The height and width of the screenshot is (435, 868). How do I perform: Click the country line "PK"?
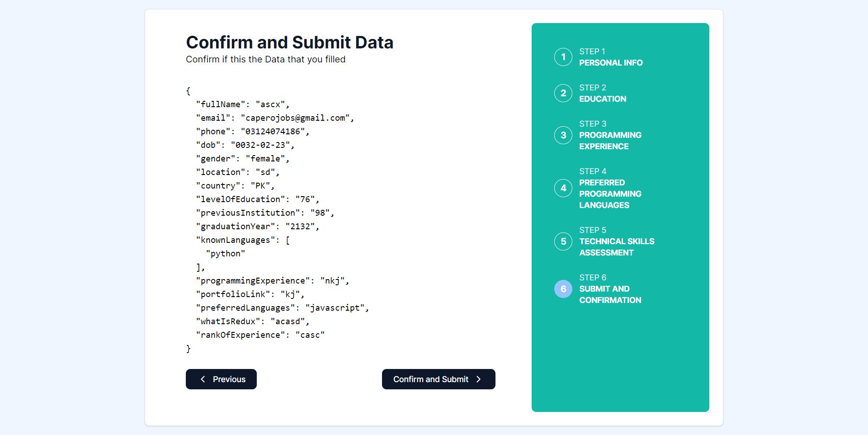pos(235,186)
